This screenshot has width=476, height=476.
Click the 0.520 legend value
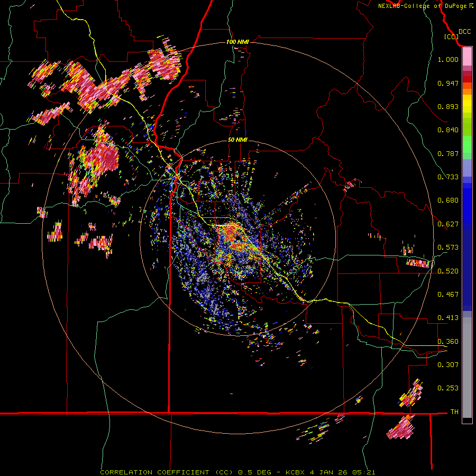(x=448, y=271)
